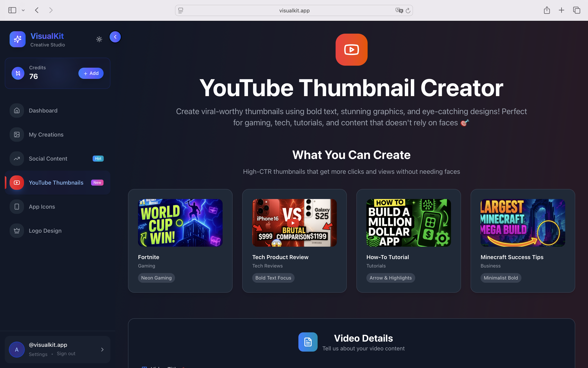Open the Fortnite World Cup Win thumbnail
Screen dimensions: 588x368
180,223
